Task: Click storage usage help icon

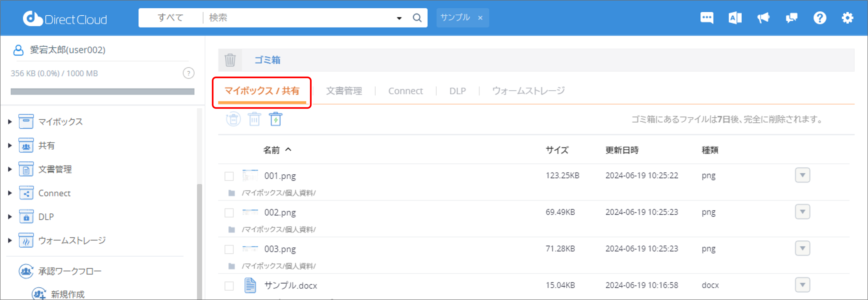Action: pyautogui.click(x=188, y=73)
